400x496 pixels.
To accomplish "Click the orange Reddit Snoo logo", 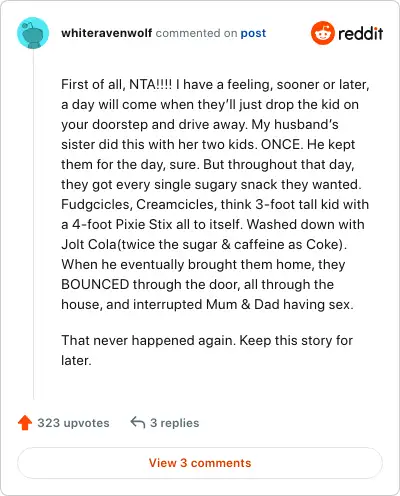I will pos(322,33).
